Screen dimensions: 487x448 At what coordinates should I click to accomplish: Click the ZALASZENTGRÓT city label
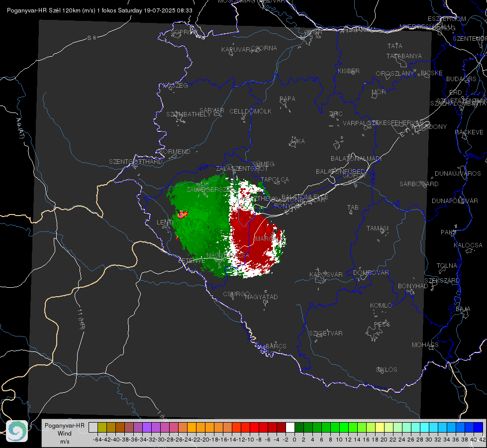point(242,169)
